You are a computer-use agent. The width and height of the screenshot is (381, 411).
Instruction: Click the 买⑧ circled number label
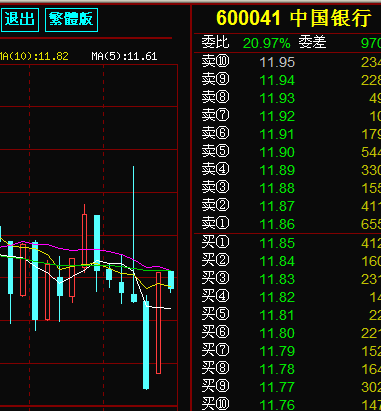point(215,368)
